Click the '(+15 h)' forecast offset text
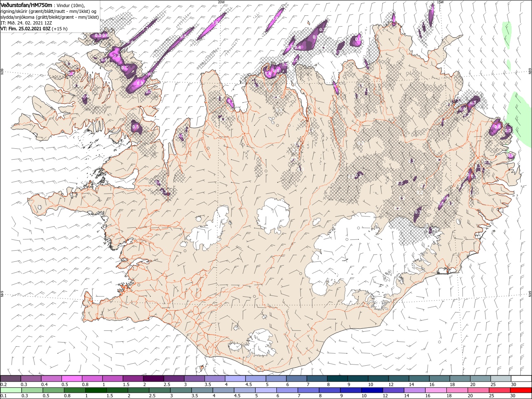This screenshot has width=532, height=399. click(x=60, y=29)
